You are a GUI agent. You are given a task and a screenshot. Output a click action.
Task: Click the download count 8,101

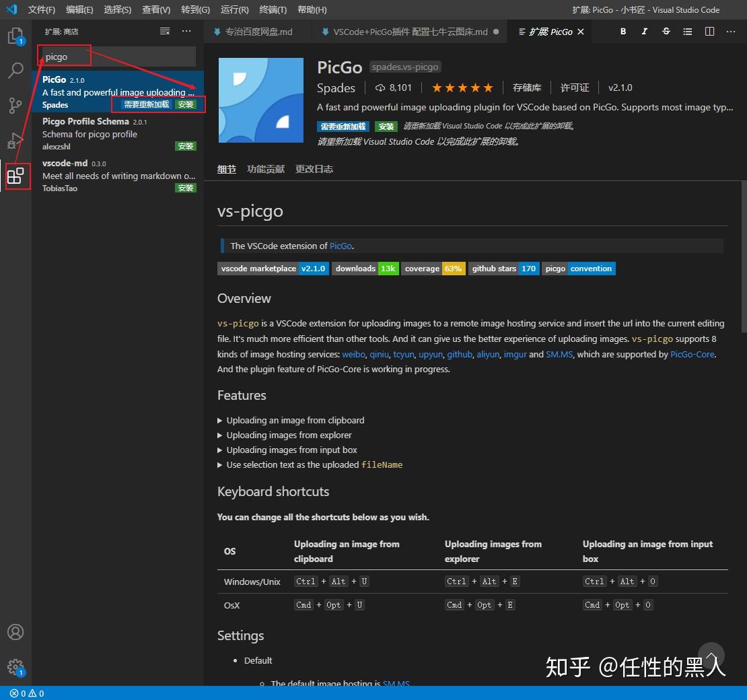tap(394, 87)
